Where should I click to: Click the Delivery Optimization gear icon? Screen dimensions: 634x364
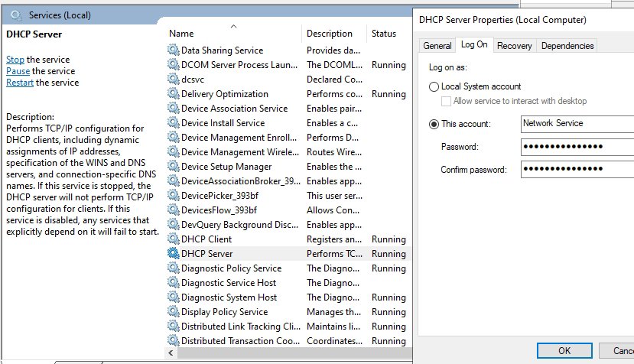coord(174,94)
